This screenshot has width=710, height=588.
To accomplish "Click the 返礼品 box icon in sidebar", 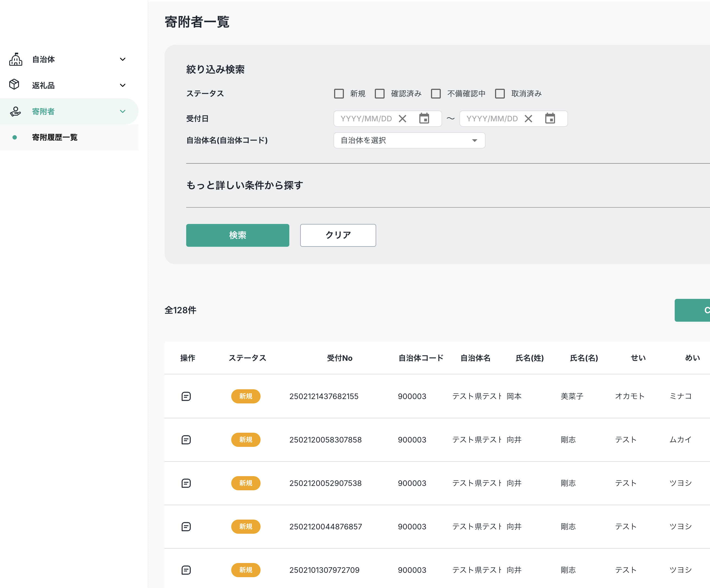I will click(14, 84).
